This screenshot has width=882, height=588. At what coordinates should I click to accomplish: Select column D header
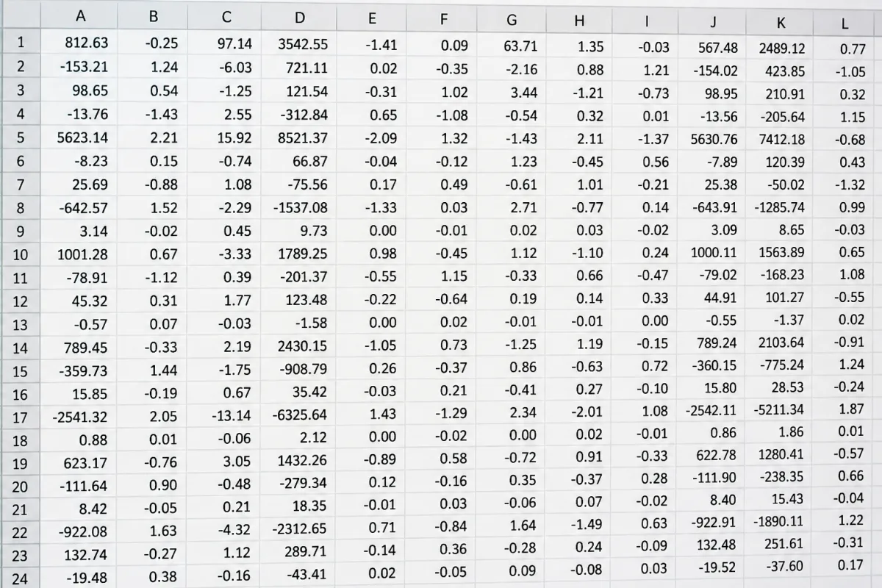coord(298,18)
